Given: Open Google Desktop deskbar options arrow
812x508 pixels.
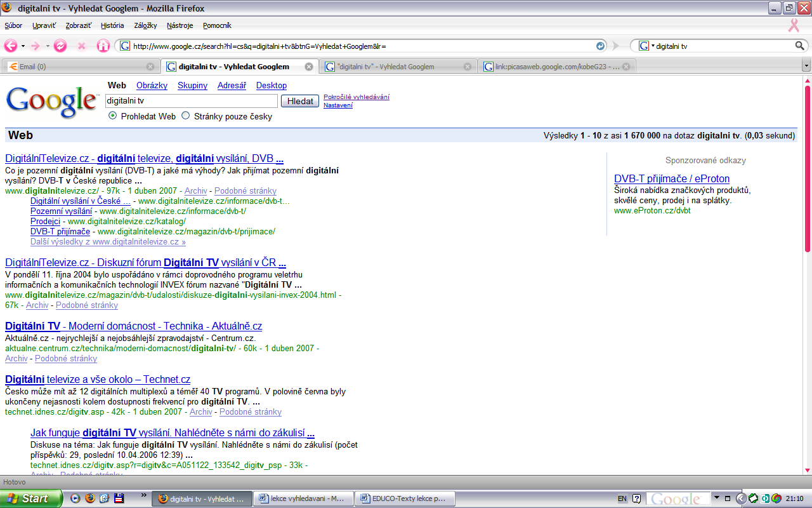Looking at the screenshot, I should pyautogui.click(x=717, y=497).
